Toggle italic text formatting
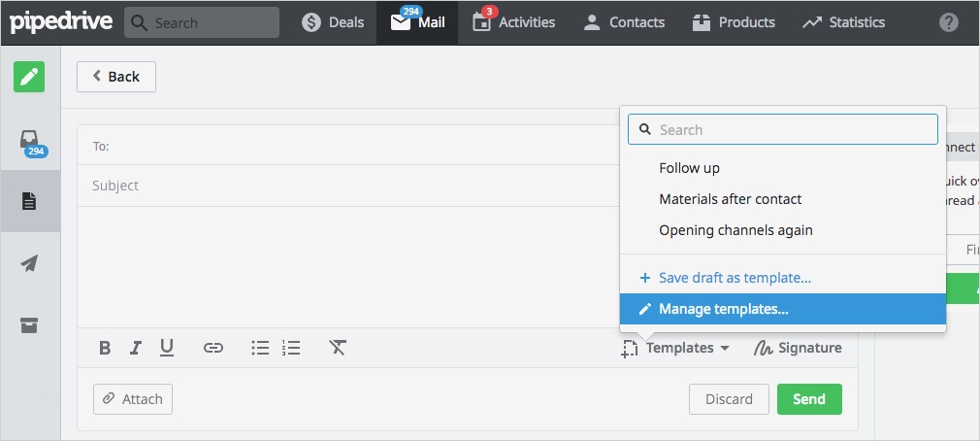Screen dimensions: 980x441 (136, 348)
